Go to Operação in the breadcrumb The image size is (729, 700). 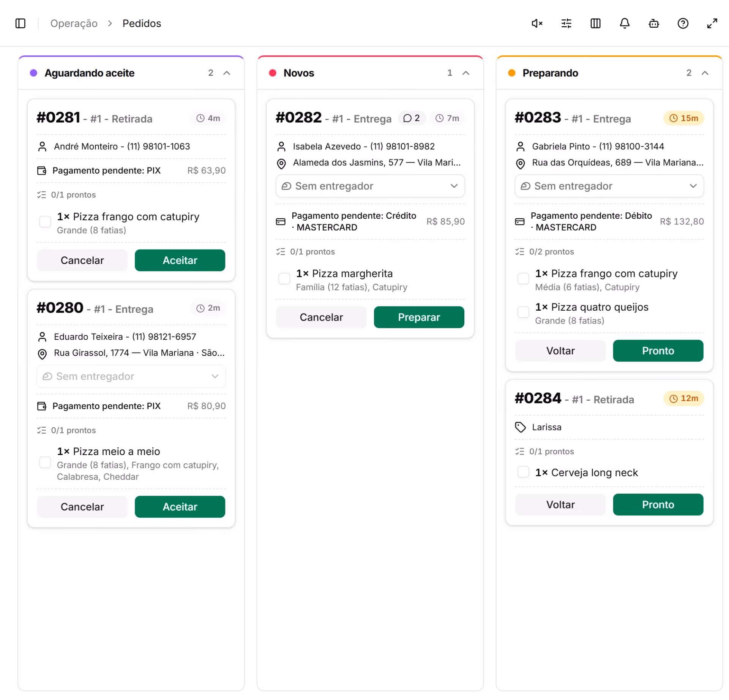[74, 24]
